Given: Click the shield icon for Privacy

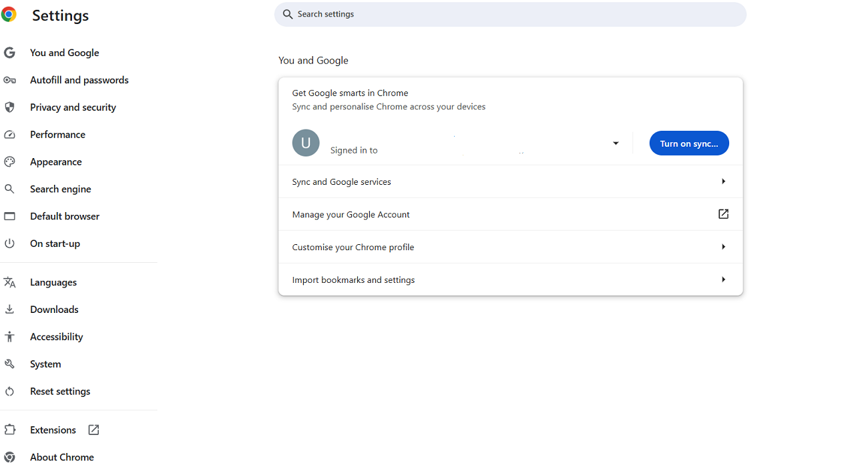Looking at the screenshot, I should [x=9, y=107].
